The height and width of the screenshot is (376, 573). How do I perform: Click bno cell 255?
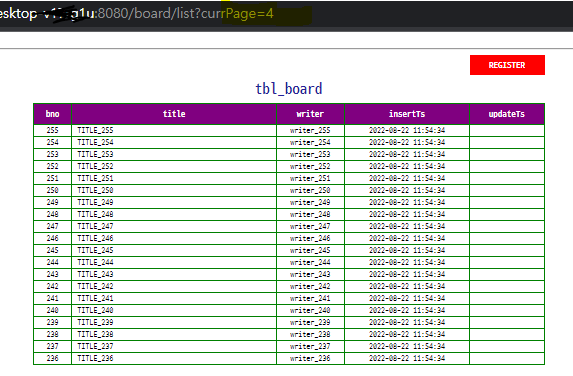53,130
